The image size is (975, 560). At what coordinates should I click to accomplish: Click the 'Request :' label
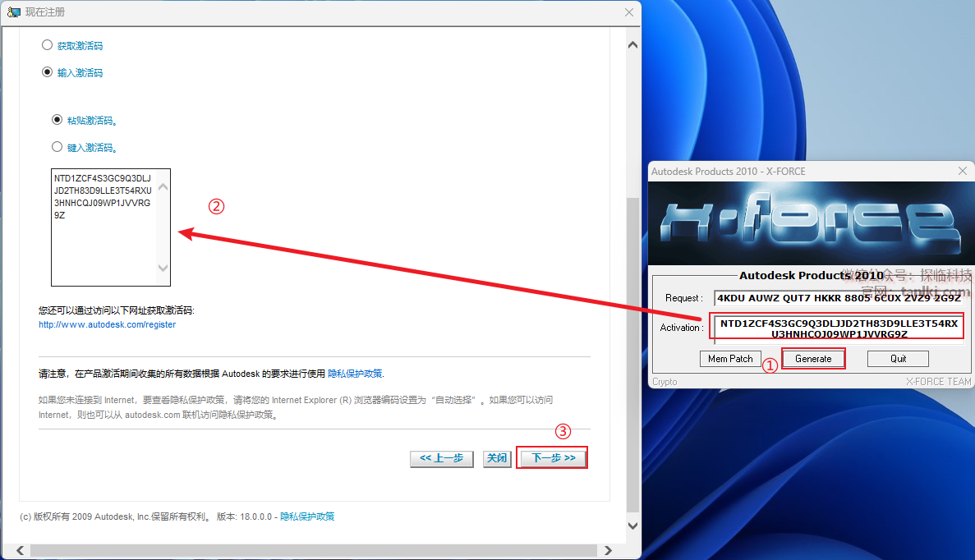tap(684, 298)
